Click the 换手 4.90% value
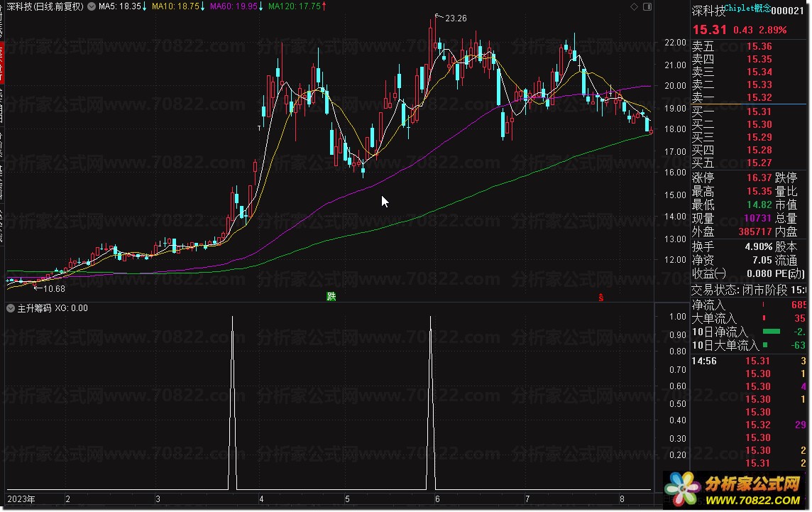812x512 pixels. [759, 246]
